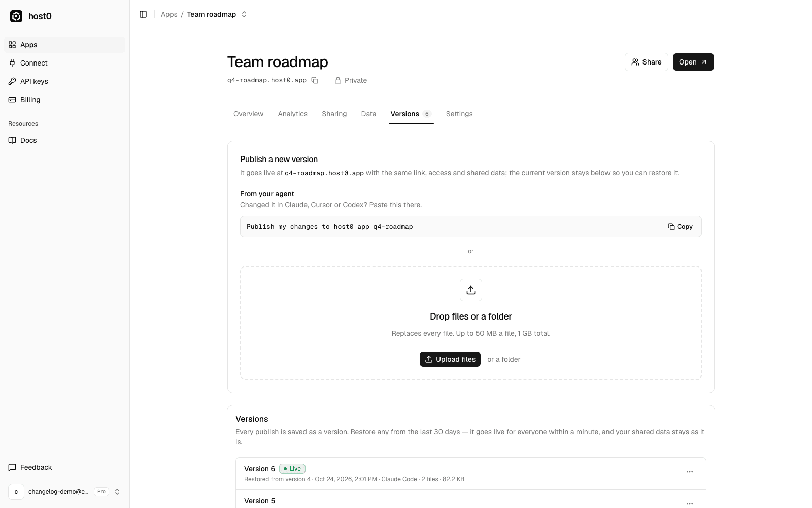The width and height of the screenshot is (812, 508).
Task: Switch to the Analytics tab
Action: coord(292,114)
